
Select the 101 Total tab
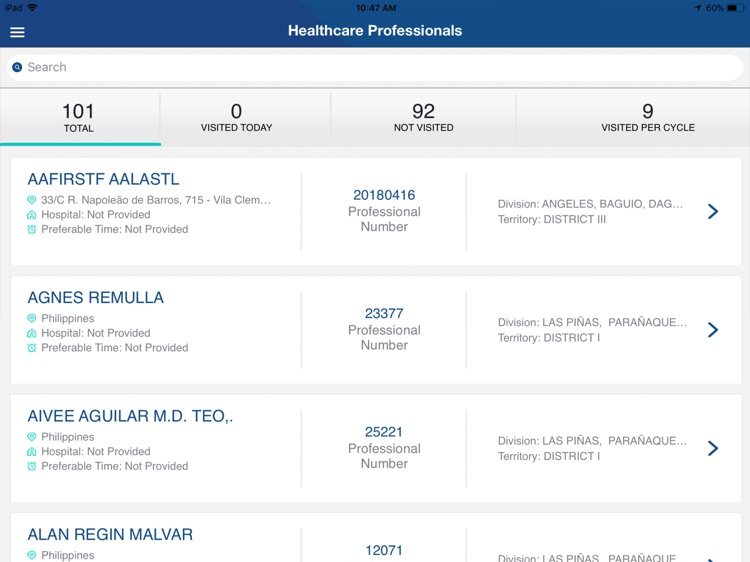point(80,118)
